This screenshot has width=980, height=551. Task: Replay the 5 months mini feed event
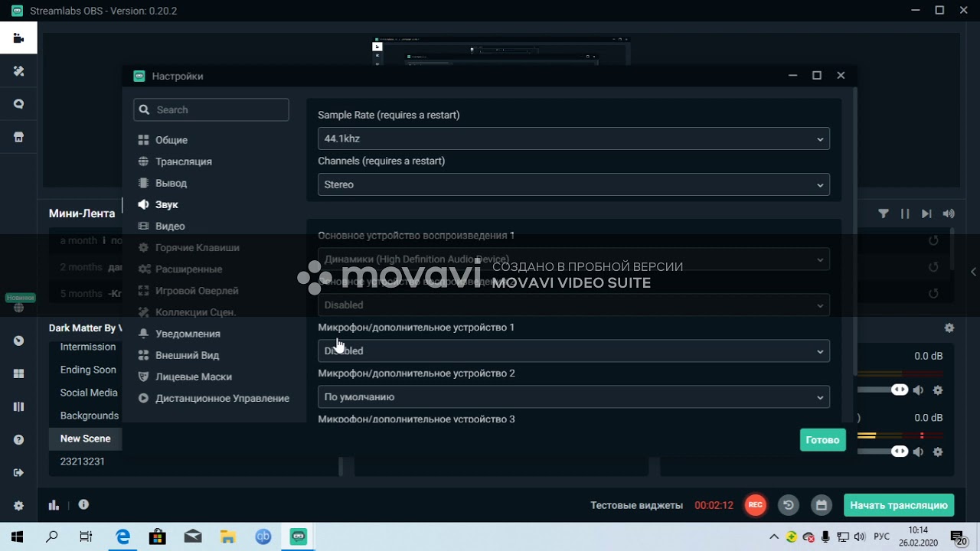pyautogui.click(x=933, y=293)
